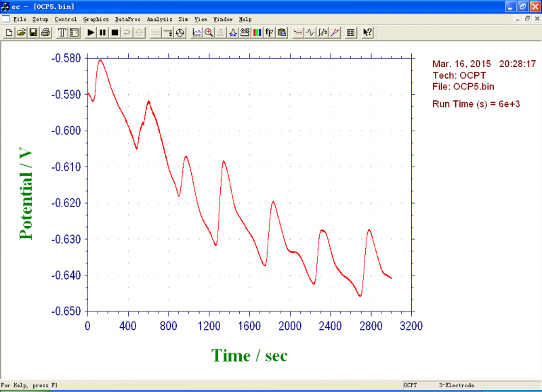Activate the context help arrow icon
542x392 pixels.
click(367, 32)
